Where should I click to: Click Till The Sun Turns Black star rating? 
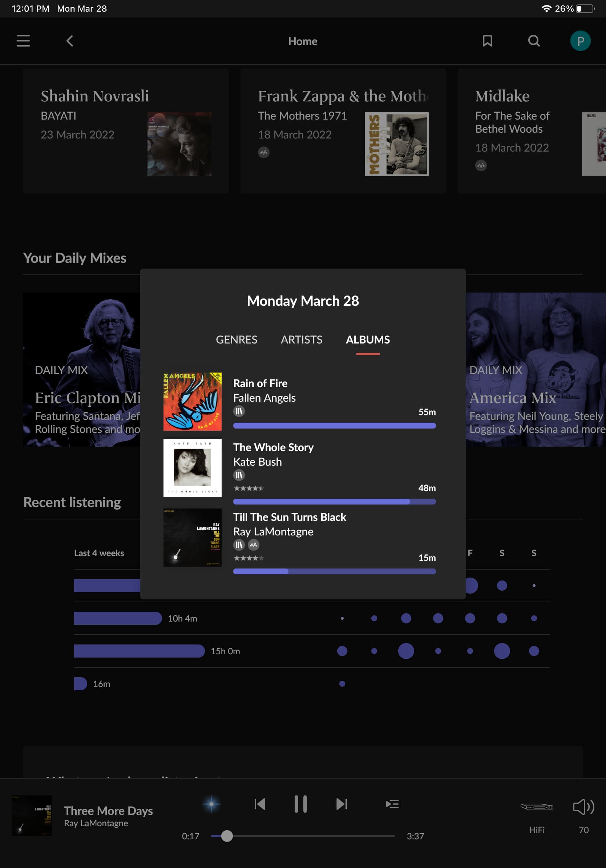(249, 558)
